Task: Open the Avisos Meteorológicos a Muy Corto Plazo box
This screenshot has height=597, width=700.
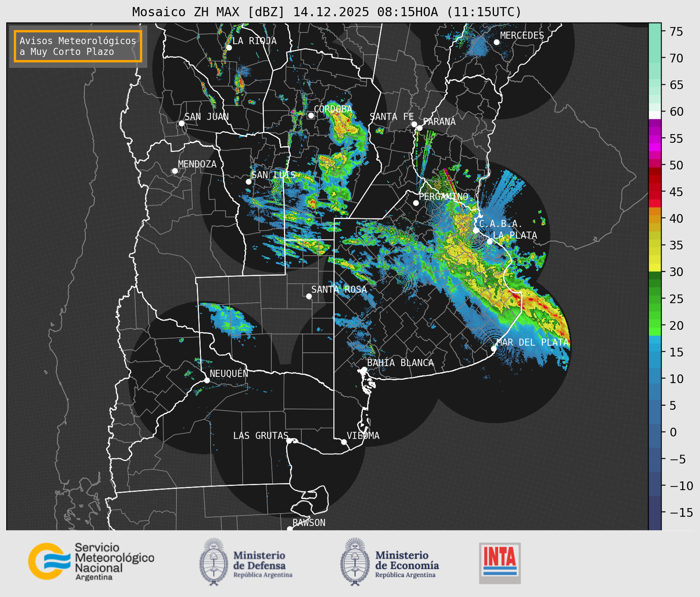Action: point(78,46)
